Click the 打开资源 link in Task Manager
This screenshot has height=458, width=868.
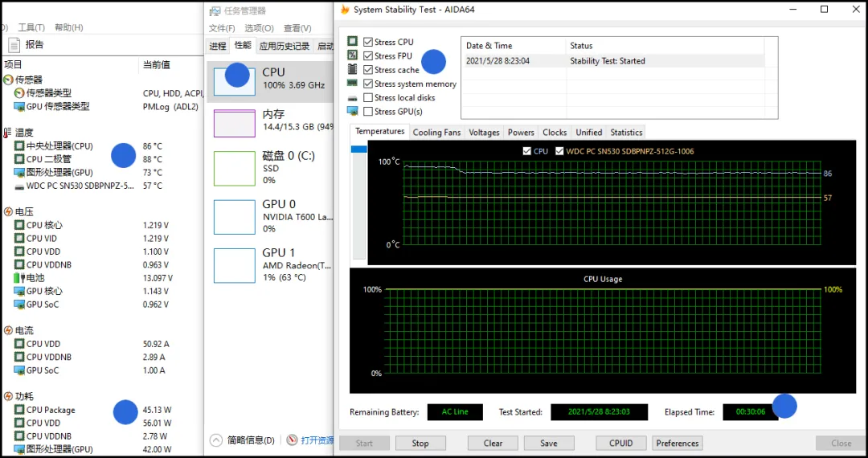tap(317, 440)
